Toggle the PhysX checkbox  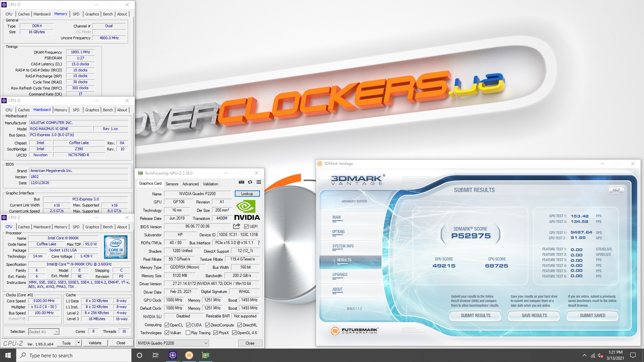215,333
